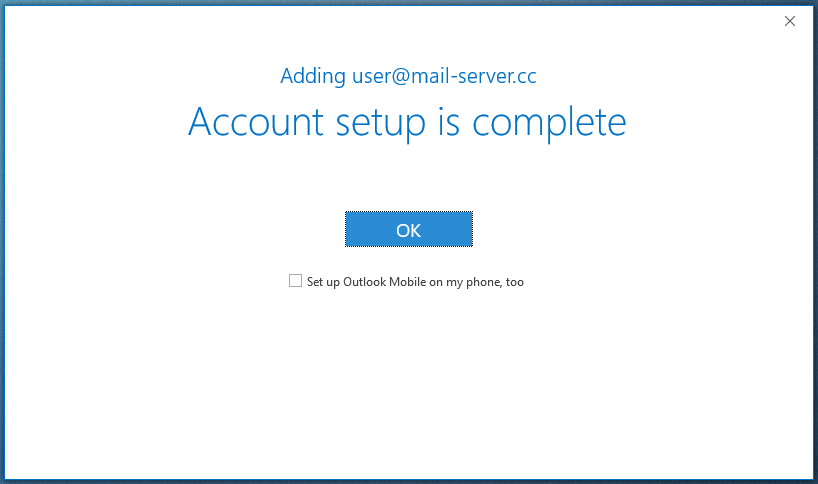Close the account setup dialog
Screen dimensions: 818x484
point(790,21)
